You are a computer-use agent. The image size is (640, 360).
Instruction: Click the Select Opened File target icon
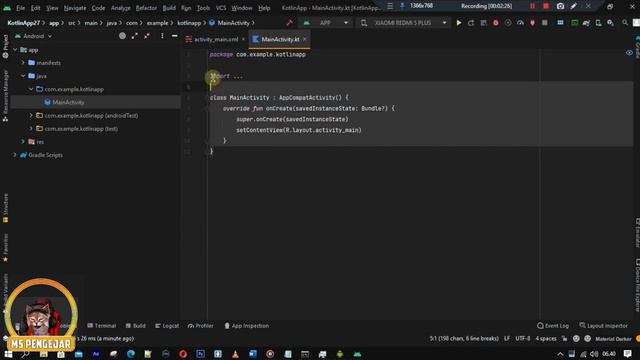pyautogui.click(x=122, y=36)
